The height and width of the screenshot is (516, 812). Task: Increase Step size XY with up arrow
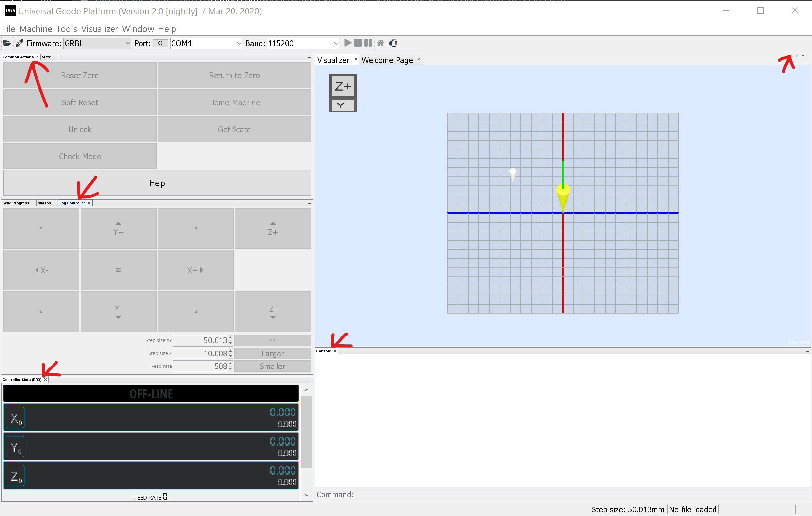[x=230, y=338]
